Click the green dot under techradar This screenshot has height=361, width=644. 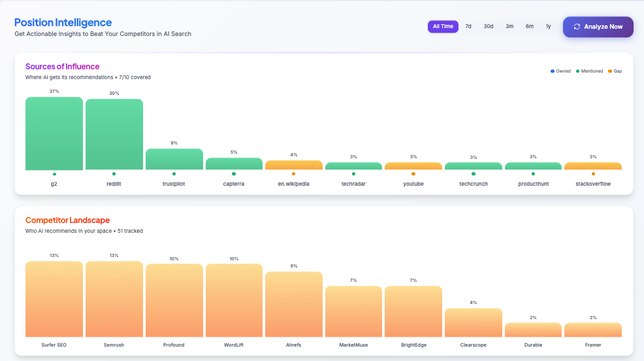coord(353,174)
